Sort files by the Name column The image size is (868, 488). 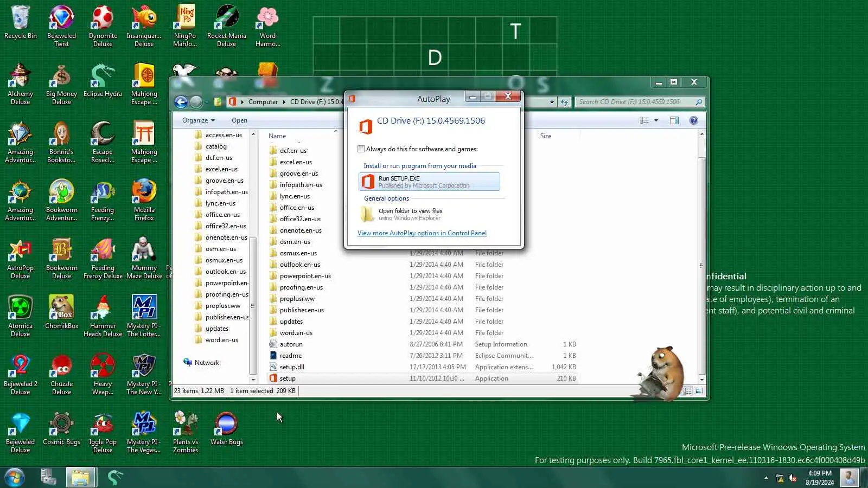(x=277, y=136)
